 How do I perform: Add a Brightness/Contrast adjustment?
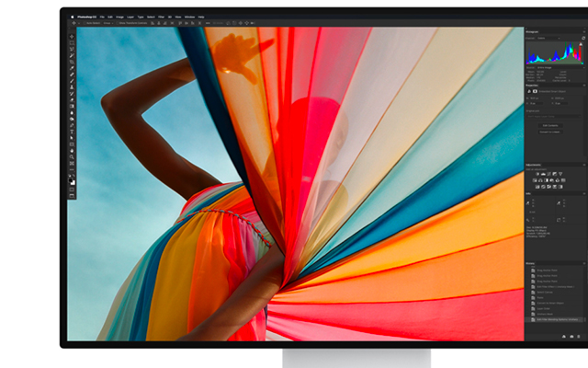tap(537, 174)
